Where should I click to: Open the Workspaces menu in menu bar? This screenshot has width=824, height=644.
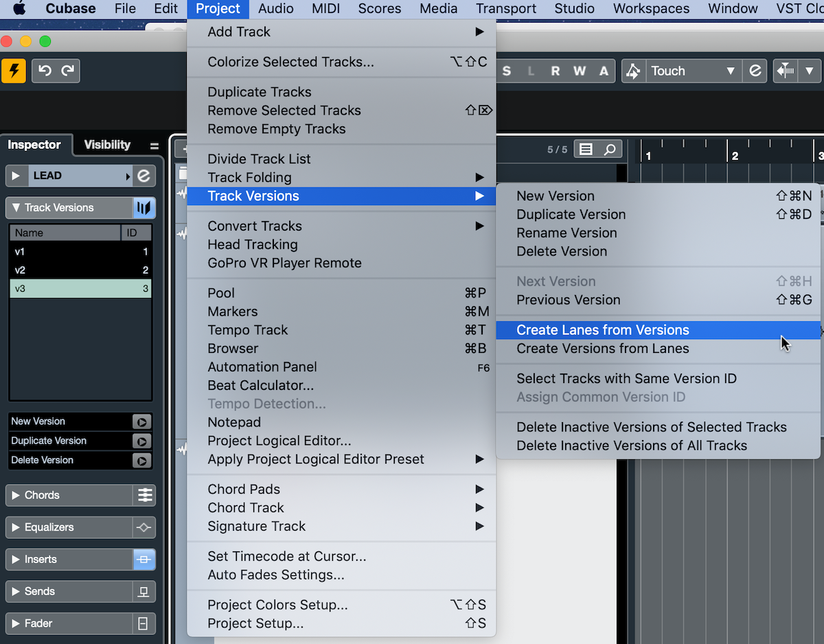tap(651, 9)
